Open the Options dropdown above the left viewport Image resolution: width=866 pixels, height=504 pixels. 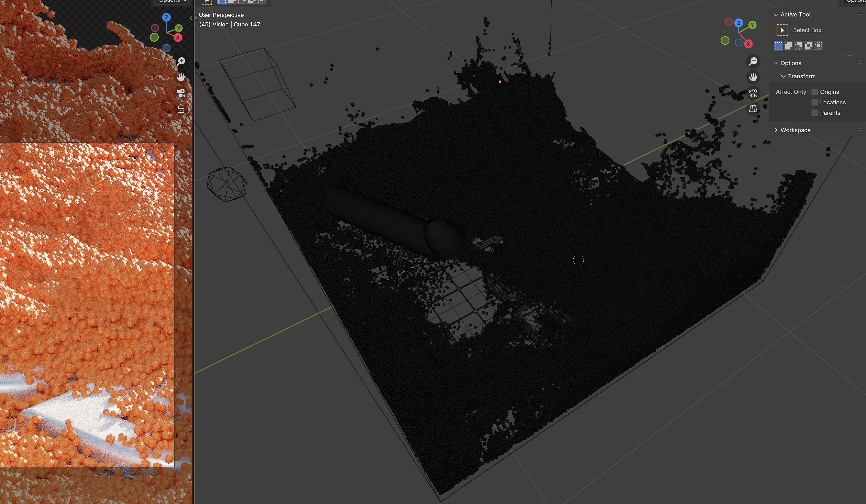(x=173, y=1)
